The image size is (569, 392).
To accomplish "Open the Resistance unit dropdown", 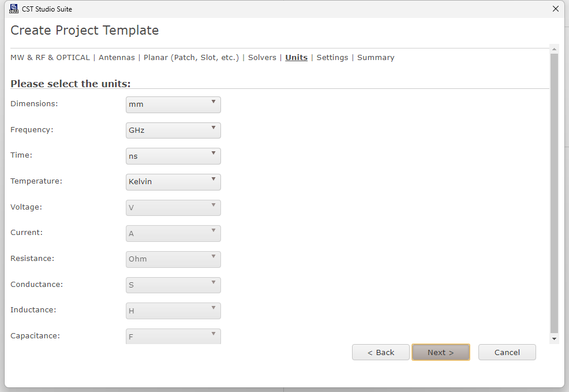I will (173, 259).
